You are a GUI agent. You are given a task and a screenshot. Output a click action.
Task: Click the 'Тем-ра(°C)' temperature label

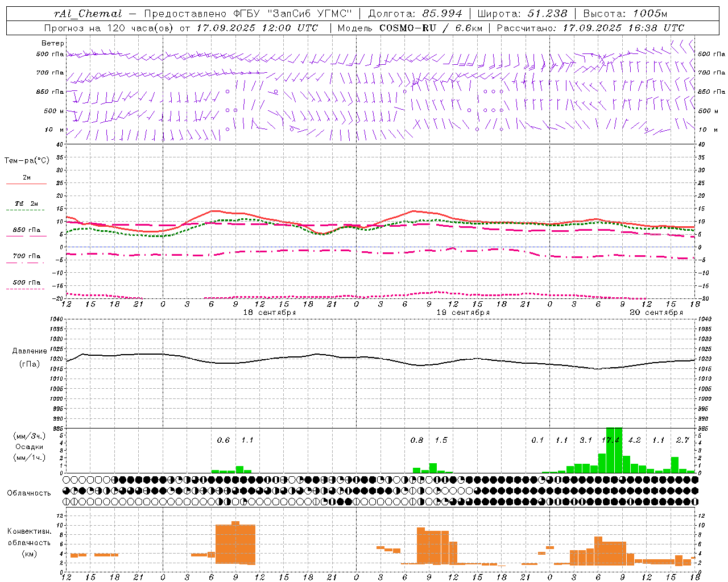(x=27, y=161)
